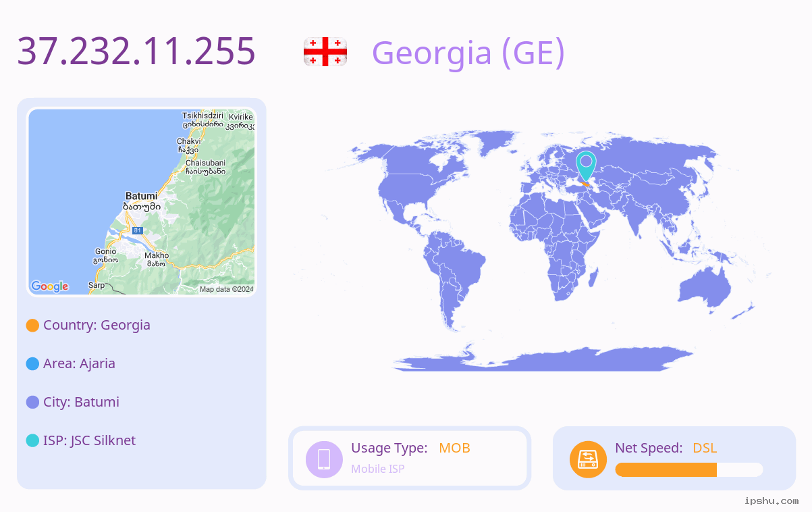Click the IP address 37.232.11.255 heading
Viewport: 812px width, 512px height.
click(136, 51)
